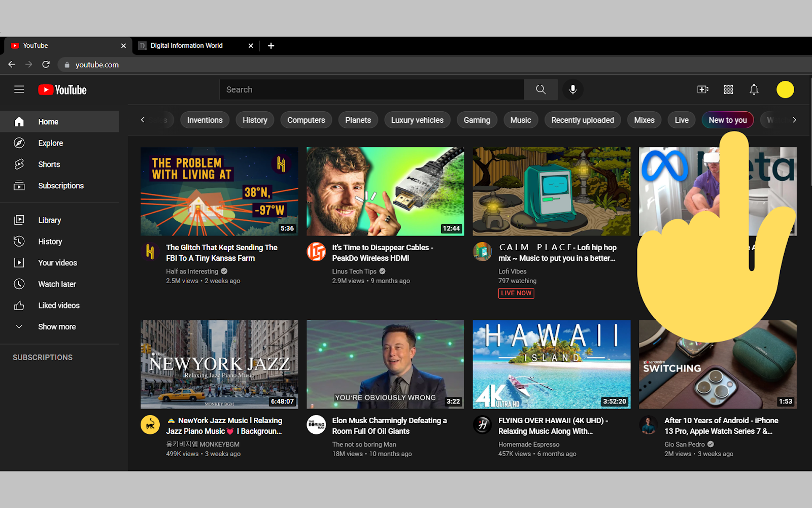
Task: Click the YouTube logo
Action: [x=62, y=90]
